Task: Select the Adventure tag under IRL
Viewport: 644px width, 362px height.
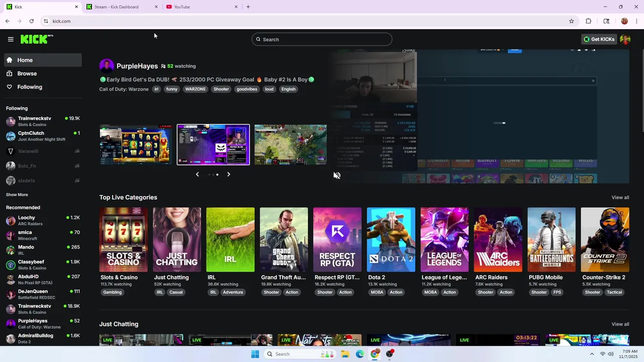Action: coord(233,292)
